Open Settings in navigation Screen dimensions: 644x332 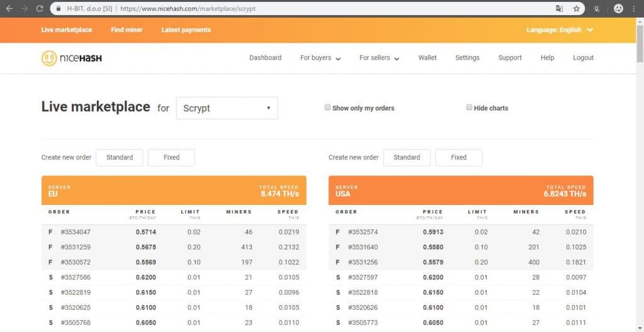tap(467, 58)
